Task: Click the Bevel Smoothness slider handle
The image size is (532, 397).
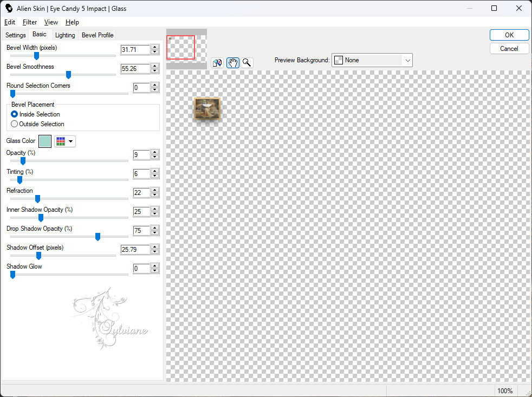Action: pos(68,75)
